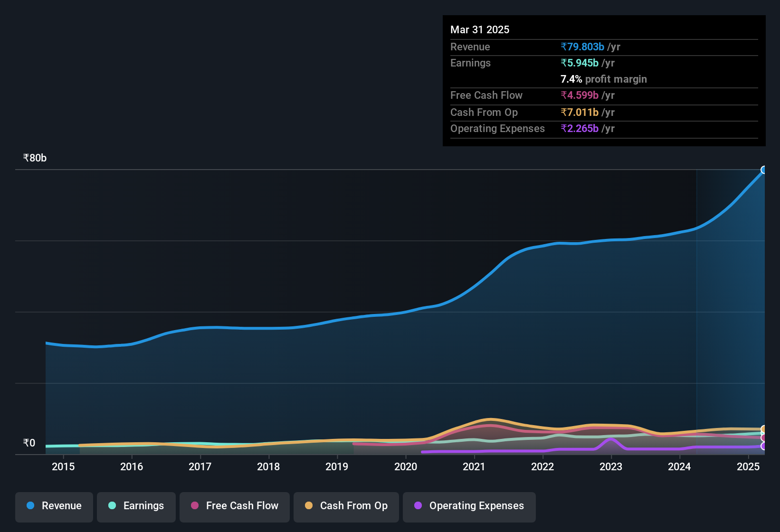The width and height of the screenshot is (780, 532).
Task: Click the Free Cash Flow tooltip label
Action: click(x=486, y=95)
